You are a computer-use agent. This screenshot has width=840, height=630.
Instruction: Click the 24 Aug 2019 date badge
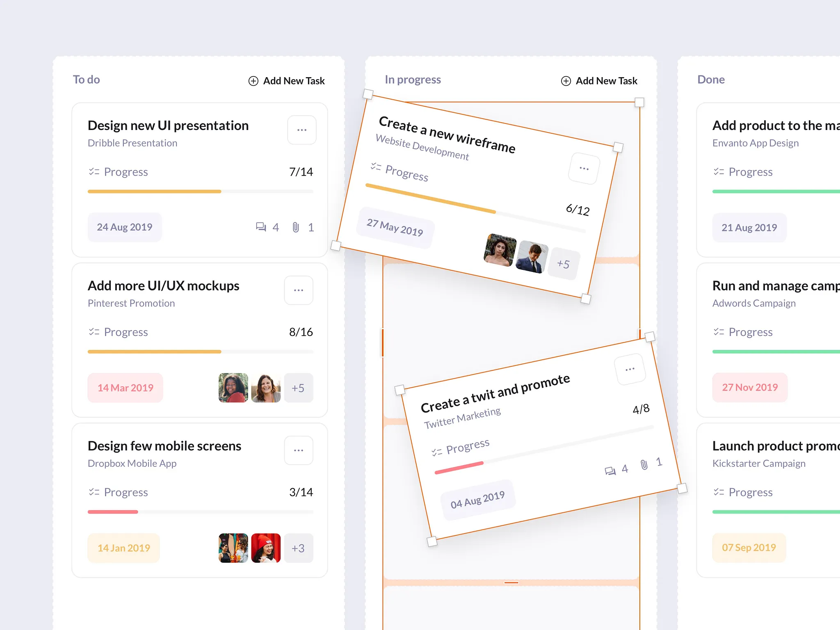pos(125,227)
